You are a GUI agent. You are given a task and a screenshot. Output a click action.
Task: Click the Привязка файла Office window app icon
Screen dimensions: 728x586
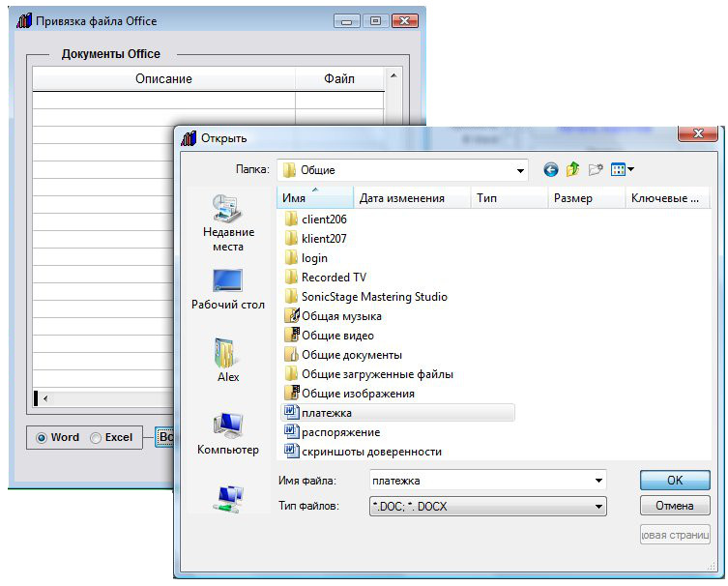[23, 21]
